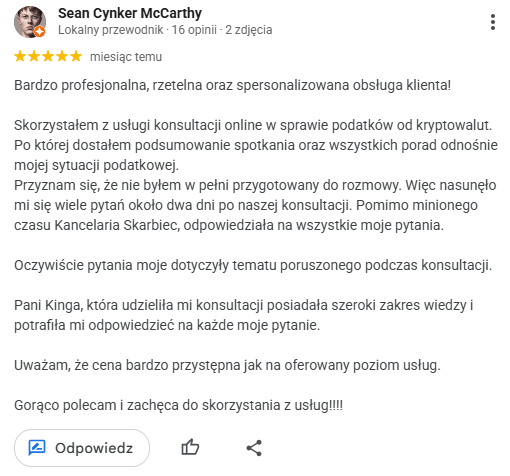The height and width of the screenshot is (476, 510).
Task: Click the Lokalny przewodnik label
Action: (111, 30)
